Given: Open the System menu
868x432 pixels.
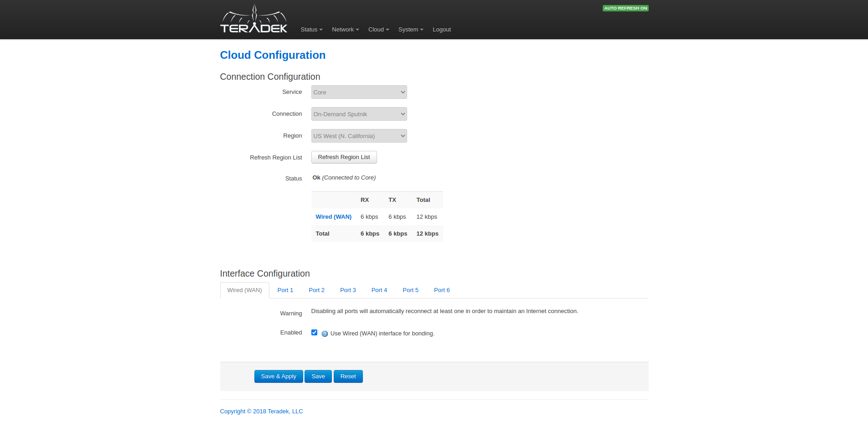Looking at the screenshot, I should point(410,30).
